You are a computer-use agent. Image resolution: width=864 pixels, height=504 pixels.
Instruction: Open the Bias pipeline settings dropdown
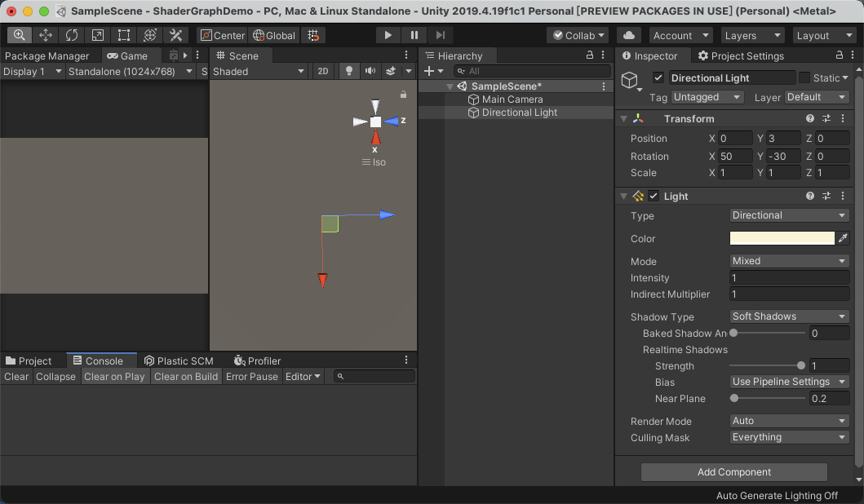click(789, 382)
